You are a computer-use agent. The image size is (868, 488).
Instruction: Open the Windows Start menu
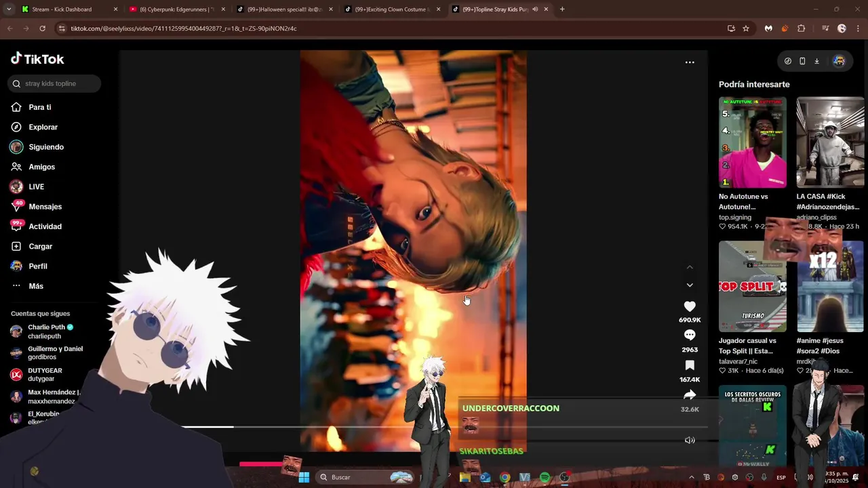pos(304,477)
